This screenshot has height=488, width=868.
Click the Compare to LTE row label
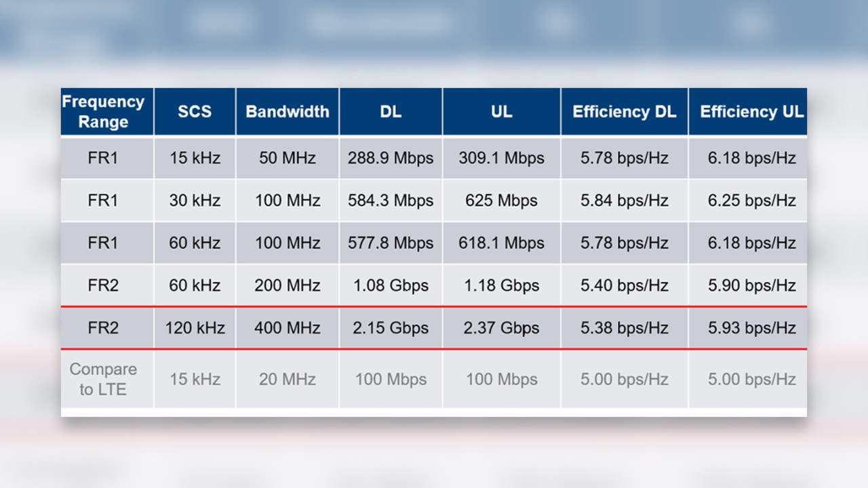(x=103, y=379)
